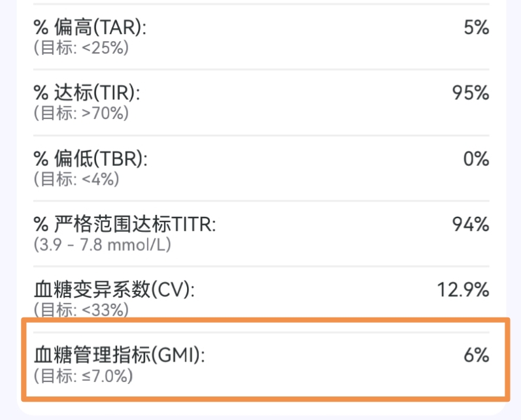Click the % 达标(TIR) label
This screenshot has height=420, width=521.
[87, 93]
